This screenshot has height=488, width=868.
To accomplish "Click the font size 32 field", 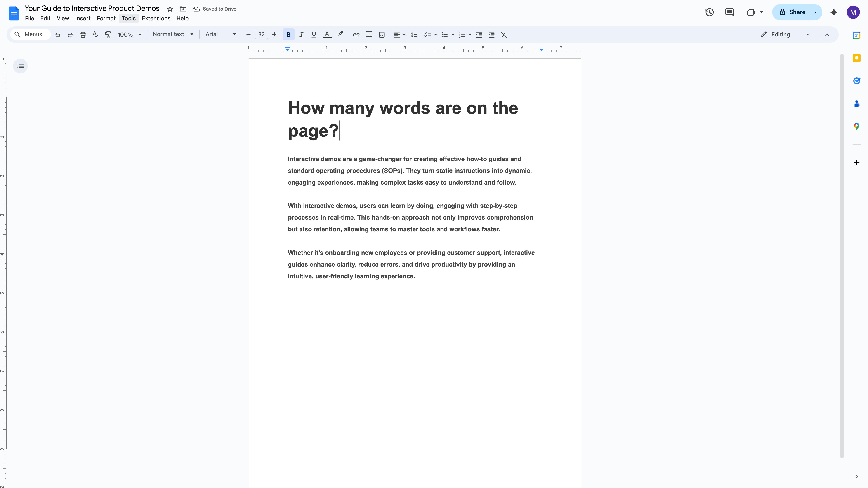I will coord(262,34).
